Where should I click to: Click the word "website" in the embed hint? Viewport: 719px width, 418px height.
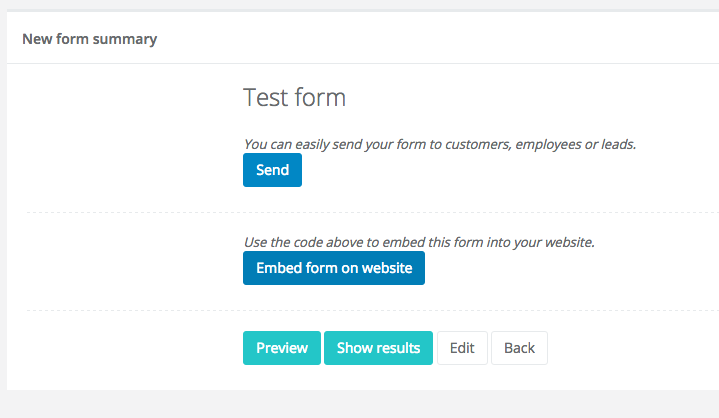(x=567, y=242)
